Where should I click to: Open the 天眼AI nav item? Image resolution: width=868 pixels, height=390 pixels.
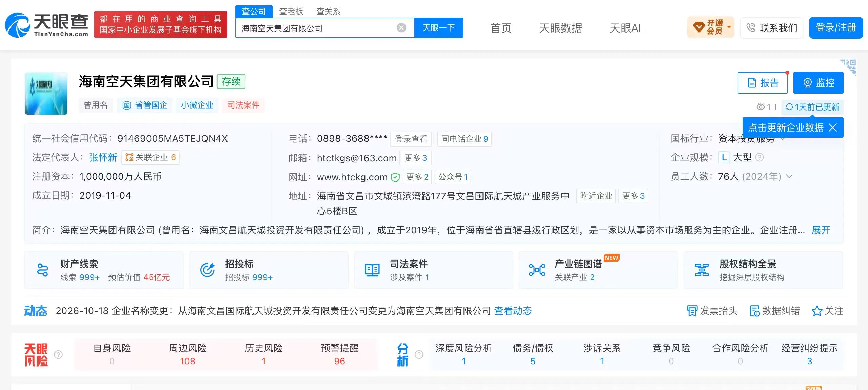pyautogui.click(x=625, y=28)
